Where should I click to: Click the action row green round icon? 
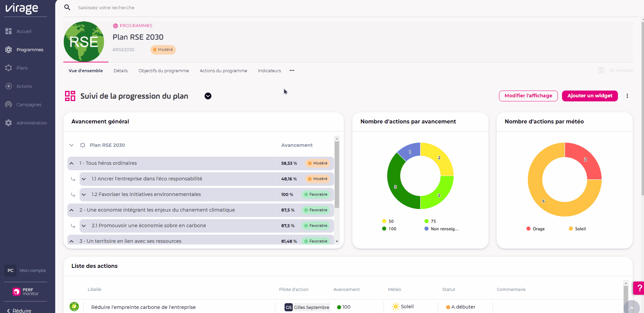pos(74,307)
